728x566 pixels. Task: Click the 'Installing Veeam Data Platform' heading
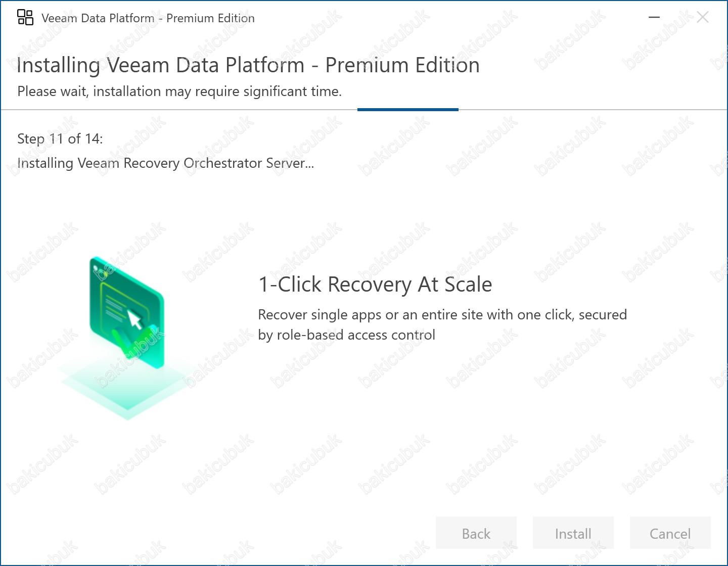(248, 65)
